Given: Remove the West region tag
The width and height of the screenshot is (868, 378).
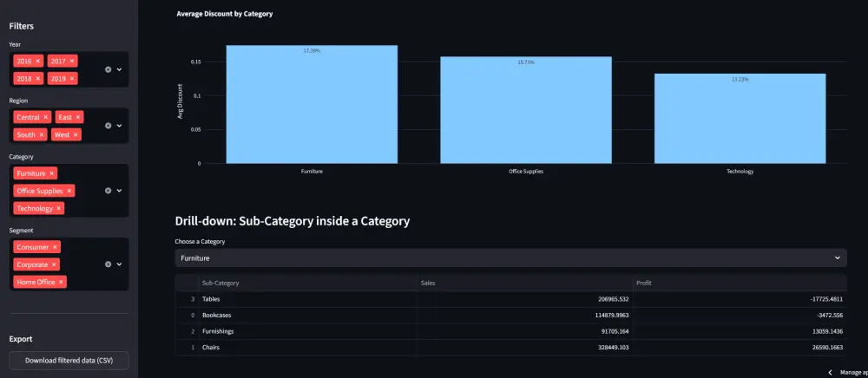Looking at the screenshot, I should pyautogui.click(x=76, y=134).
